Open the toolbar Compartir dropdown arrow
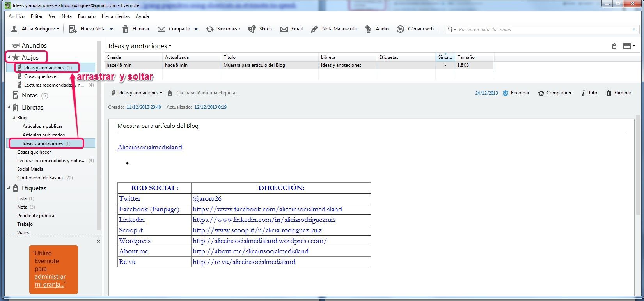Screen dimensions: 644x301 click(x=196, y=29)
